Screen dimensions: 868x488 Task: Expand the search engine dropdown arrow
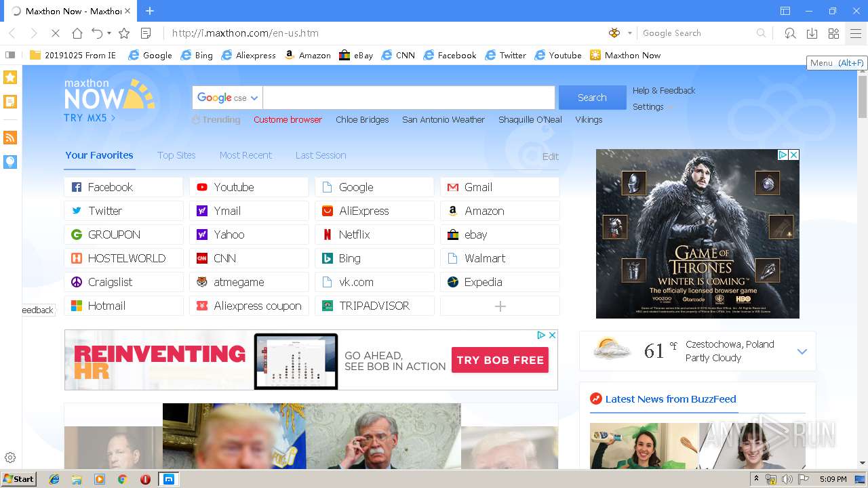click(x=629, y=33)
